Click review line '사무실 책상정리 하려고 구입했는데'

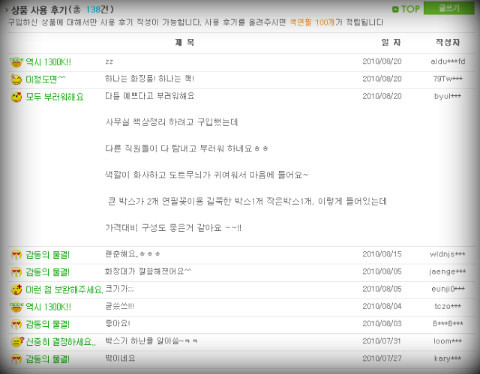[x=172, y=122]
